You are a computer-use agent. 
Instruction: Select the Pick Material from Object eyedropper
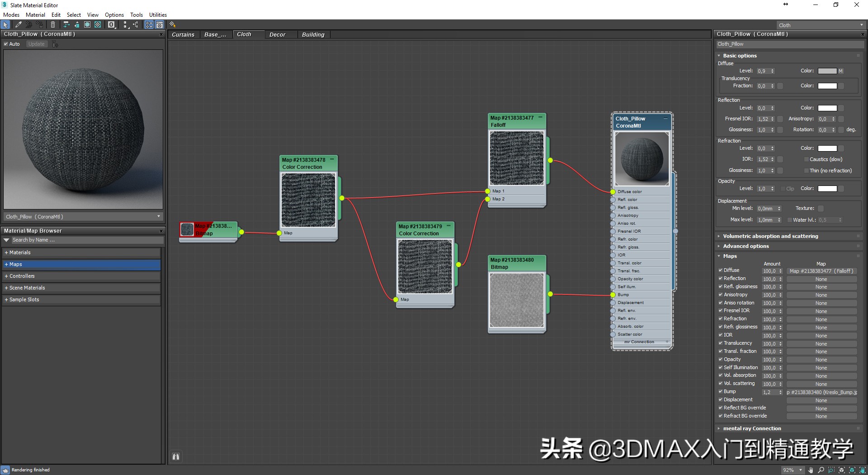19,25
